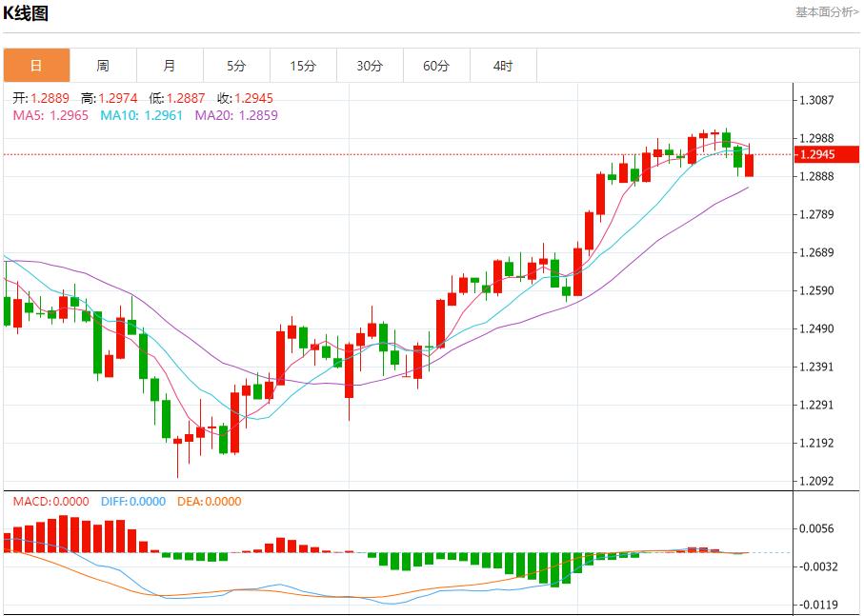The width and height of the screenshot is (864, 616).
Task: Click the 1.2988 price axis label
Action: point(816,138)
